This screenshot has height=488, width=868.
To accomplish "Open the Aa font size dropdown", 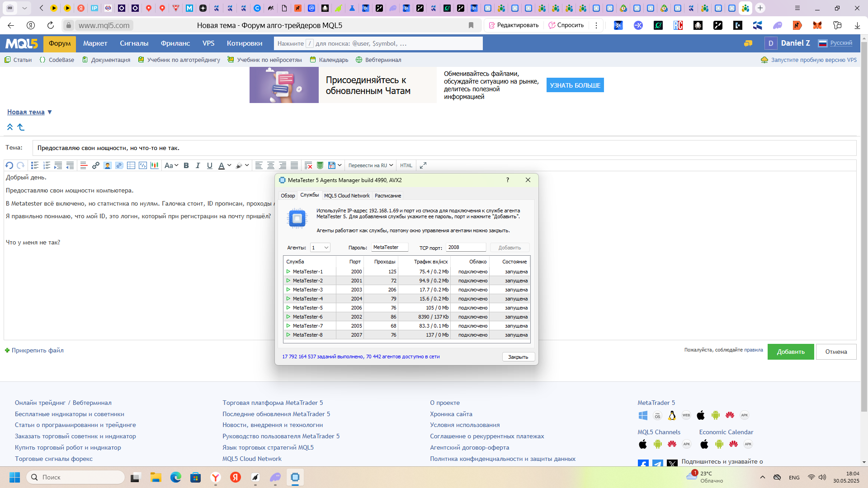I will pos(171,165).
